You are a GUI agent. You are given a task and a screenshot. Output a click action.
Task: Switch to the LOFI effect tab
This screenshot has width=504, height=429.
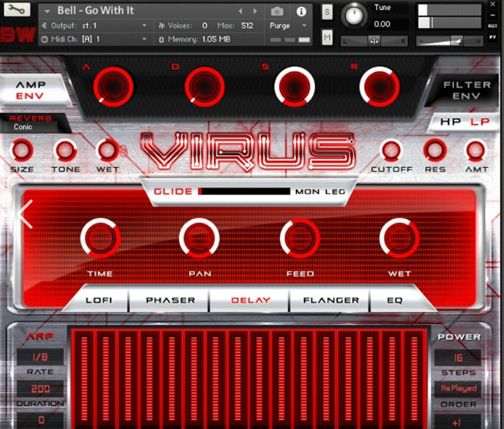[99, 300]
